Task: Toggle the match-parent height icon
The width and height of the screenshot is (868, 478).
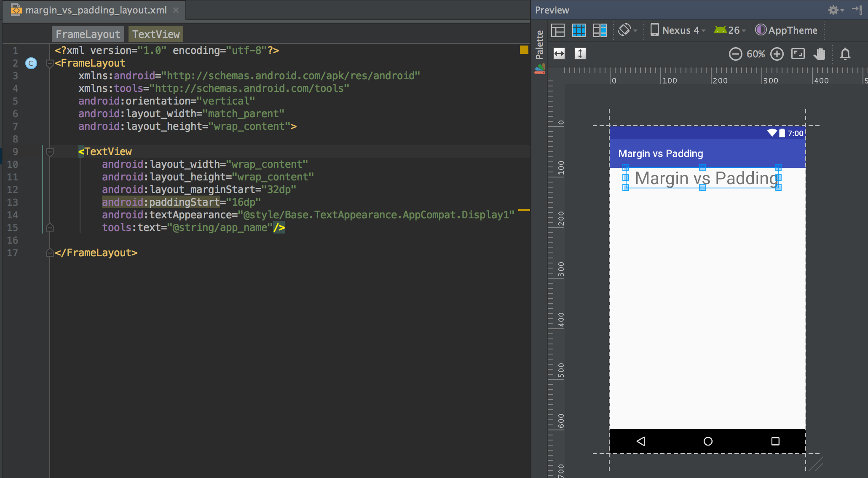Action: [579, 54]
